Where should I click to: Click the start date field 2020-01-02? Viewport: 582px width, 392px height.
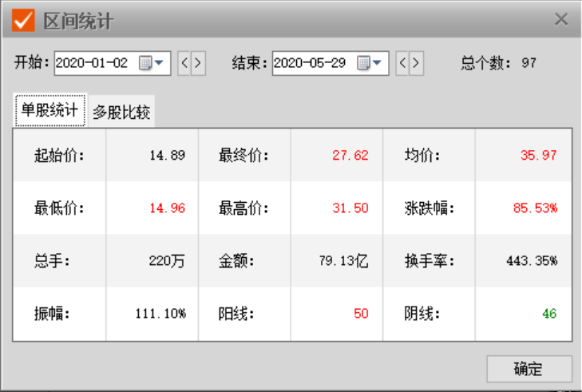coord(93,63)
